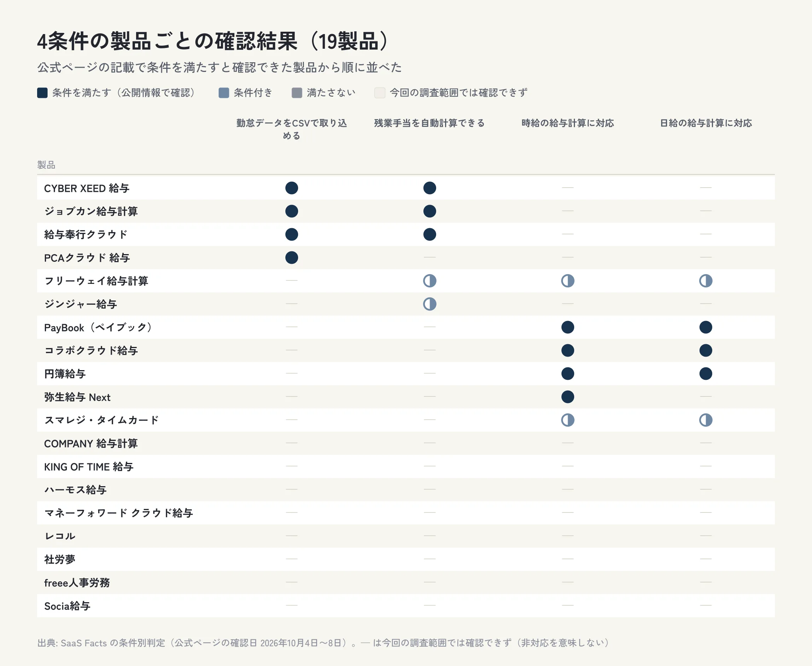Click 円簿給与 hourly wage filled dot
This screenshot has height=666, width=812.
(568, 374)
